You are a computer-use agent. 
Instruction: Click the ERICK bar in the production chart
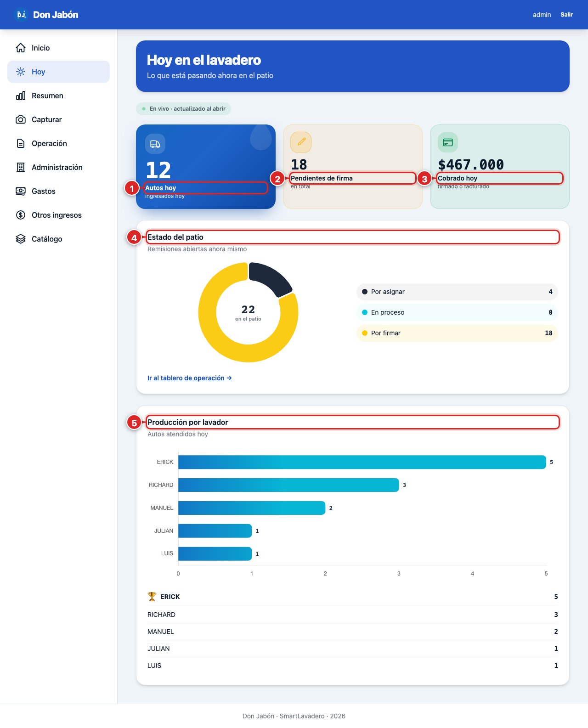tap(362, 462)
